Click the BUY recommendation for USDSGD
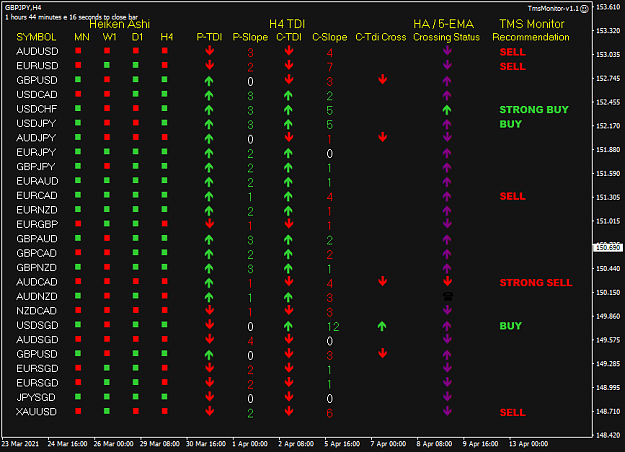625x452 pixels. (x=511, y=326)
